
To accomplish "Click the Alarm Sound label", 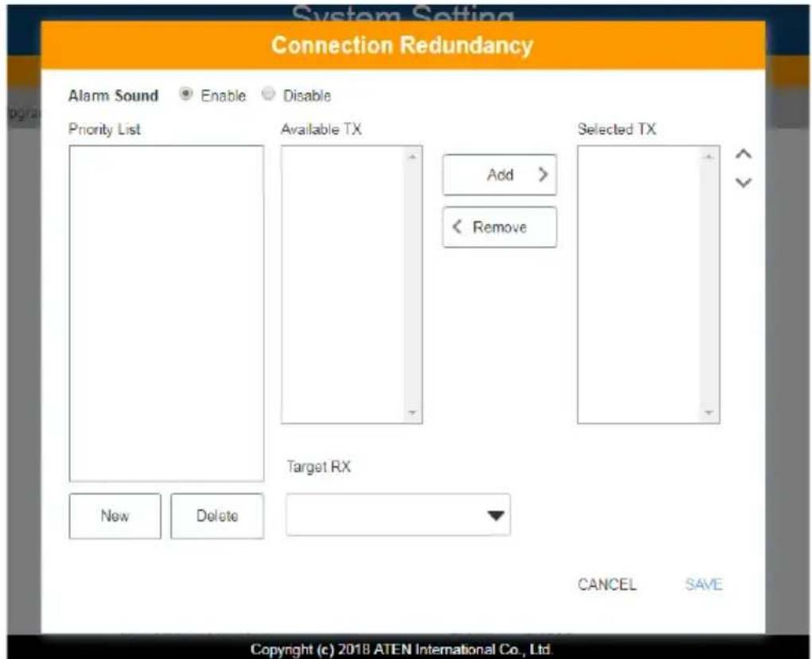I will 114,95.
